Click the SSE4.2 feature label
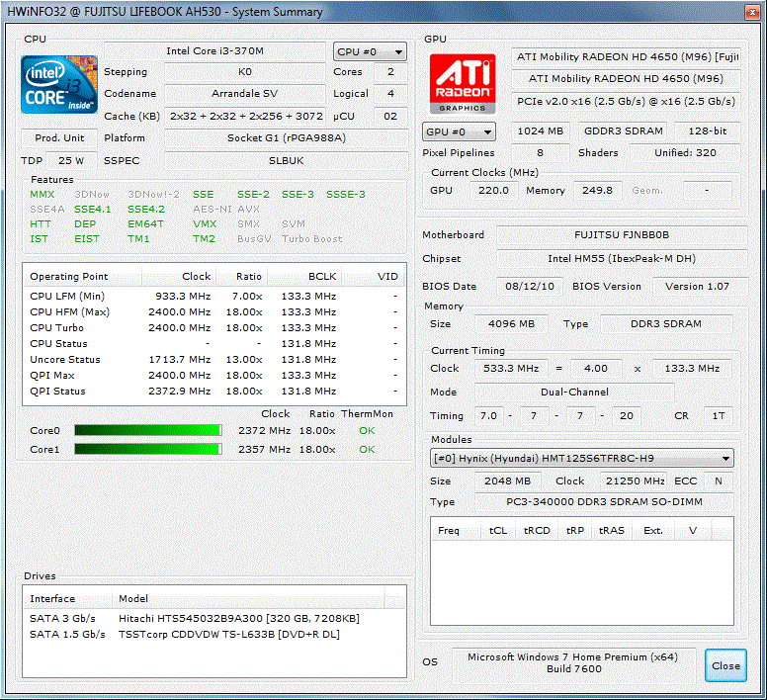 tap(145, 210)
